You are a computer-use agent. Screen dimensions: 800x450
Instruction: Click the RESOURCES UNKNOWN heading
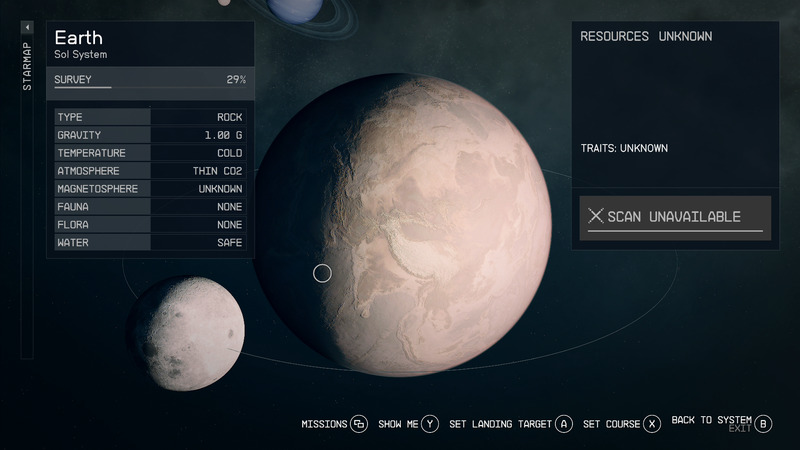coord(646,36)
